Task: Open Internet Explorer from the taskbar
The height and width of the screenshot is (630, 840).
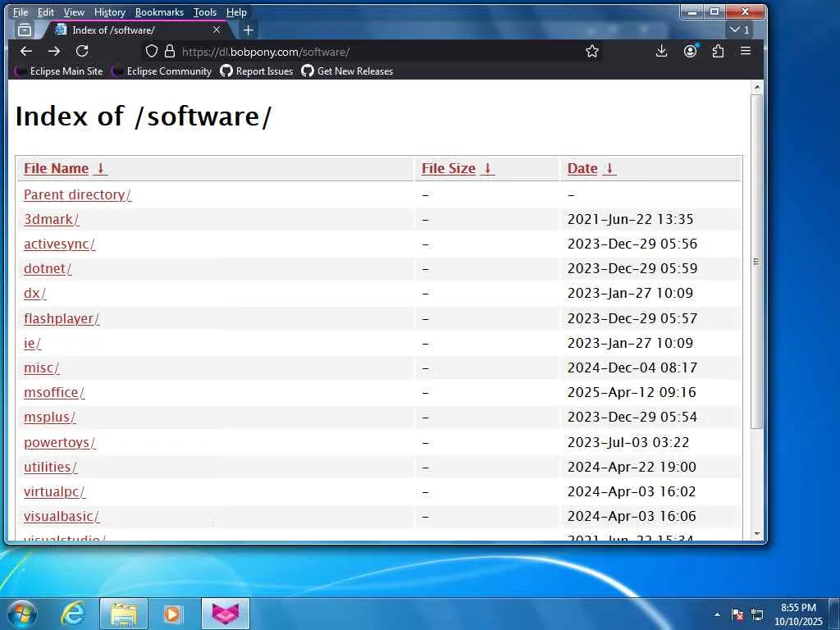Action: [x=73, y=614]
